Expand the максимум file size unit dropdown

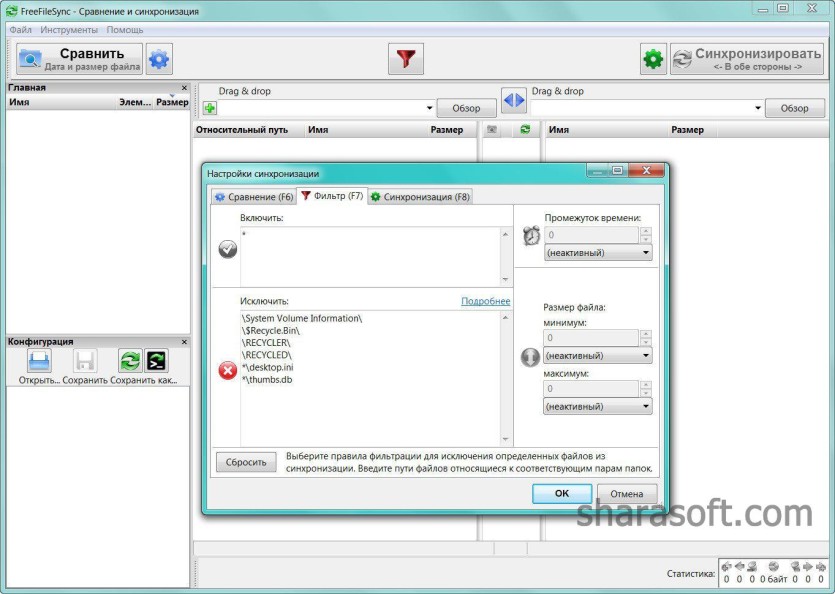coord(597,406)
